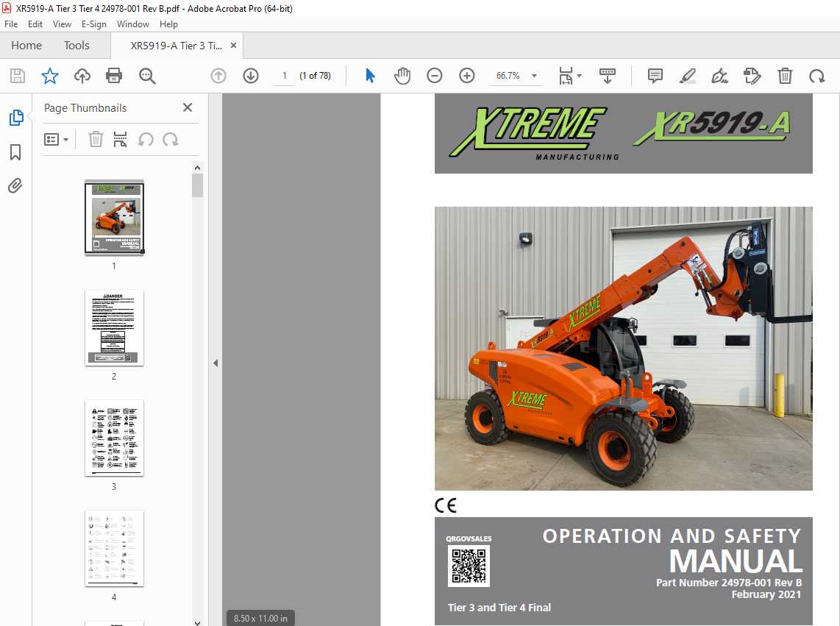Screen dimensions: 840x626
Task: Select page 4 thumbnail
Action: [114, 548]
